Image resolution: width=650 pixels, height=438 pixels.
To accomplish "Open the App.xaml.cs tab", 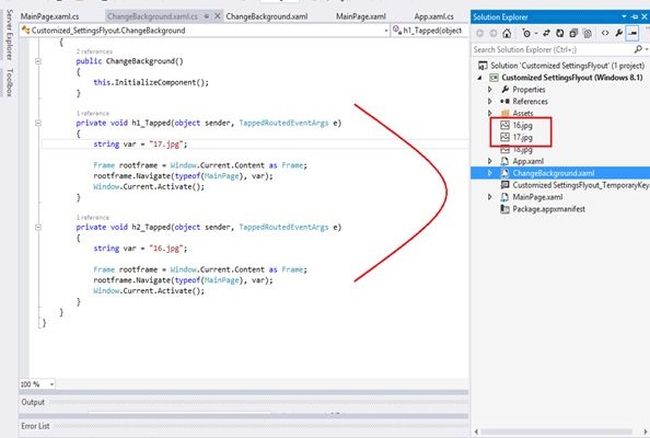I will 434,17.
